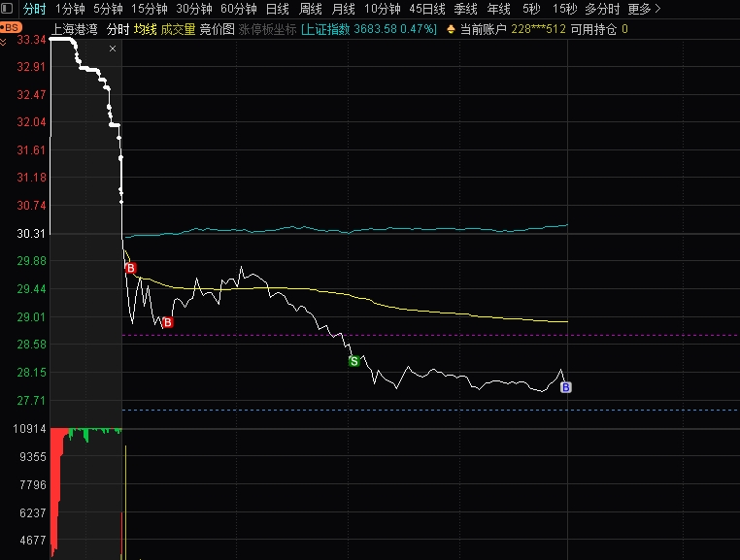Viewport: 740px width, 560px height.
Task: Switch to the 1分钟 chart
Action: click(70, 9)
